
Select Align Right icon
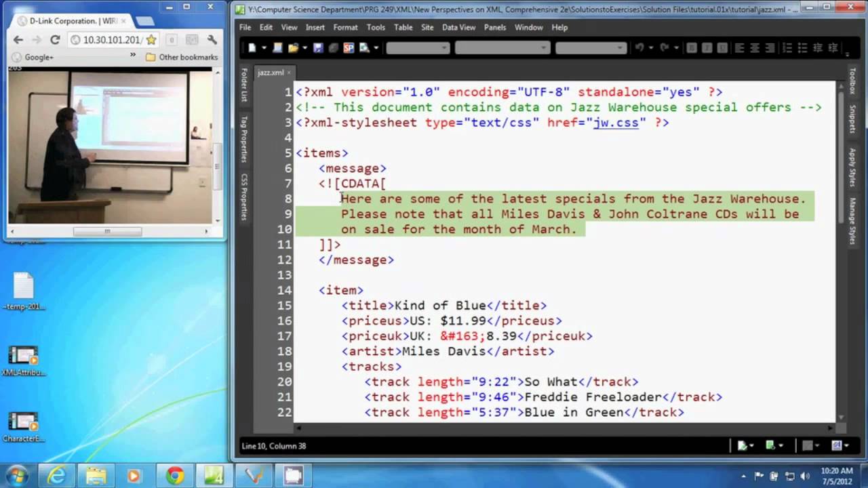tap(770, 47)
